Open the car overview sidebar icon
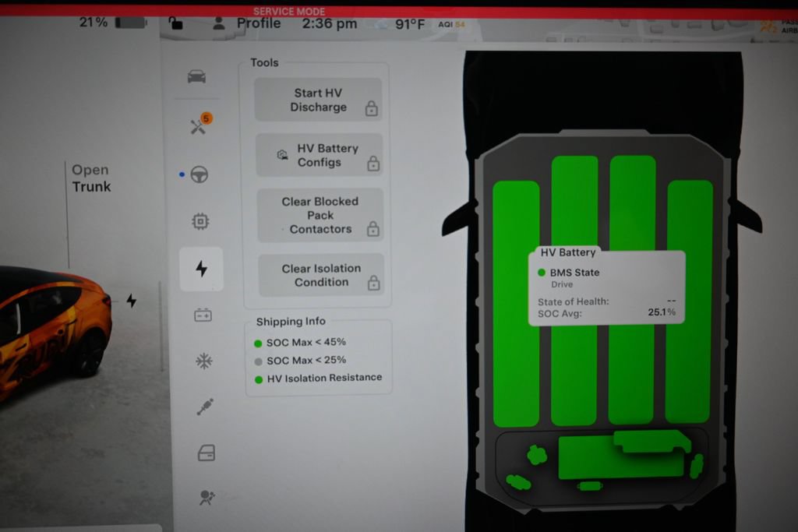This screenshot has width=798, height=532. pyautogui.click(x=196, y=76)
